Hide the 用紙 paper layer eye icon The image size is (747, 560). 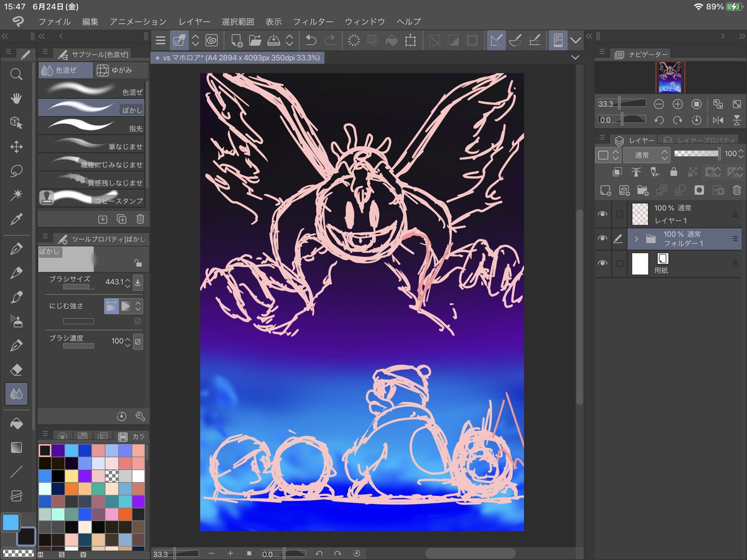pos(602,264)
